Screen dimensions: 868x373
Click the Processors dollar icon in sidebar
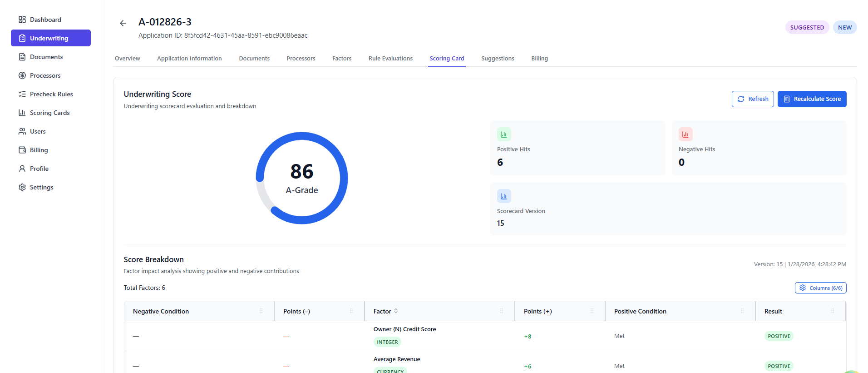(x=22, y=75)
